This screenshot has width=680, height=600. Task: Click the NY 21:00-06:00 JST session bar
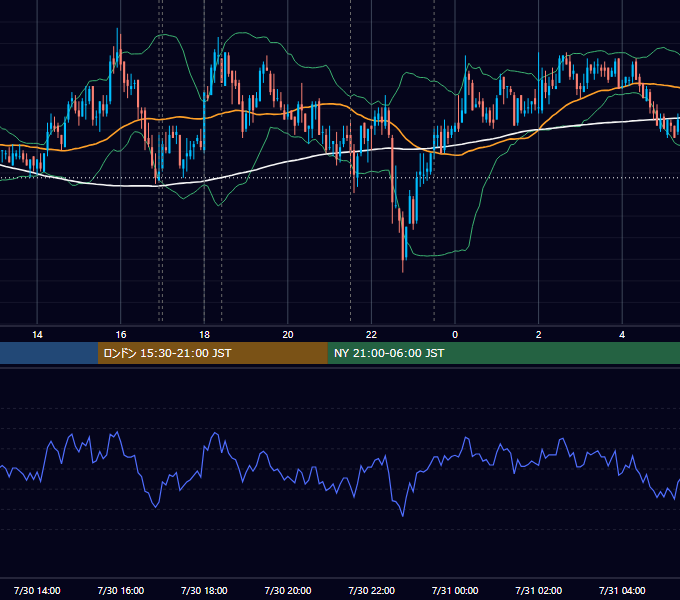pyautogui.click(x=503, y=353)
